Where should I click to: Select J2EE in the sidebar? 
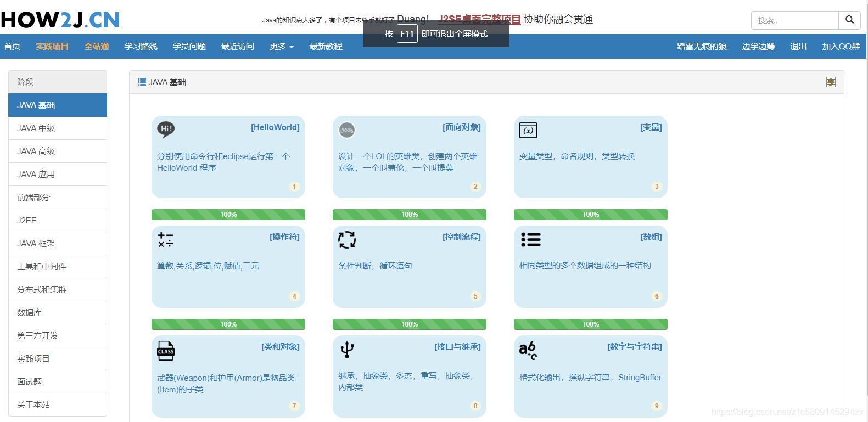(x=58, y=221)
